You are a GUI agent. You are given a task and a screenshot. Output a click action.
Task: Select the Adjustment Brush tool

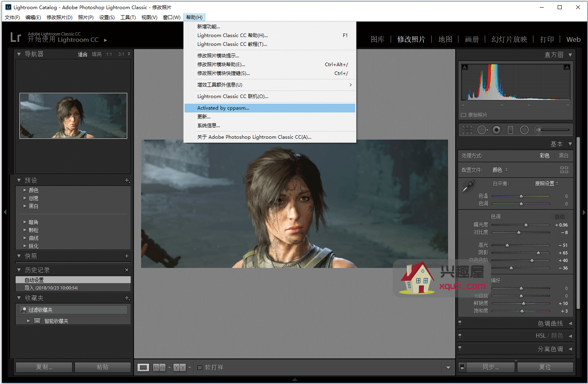point(552,130)
